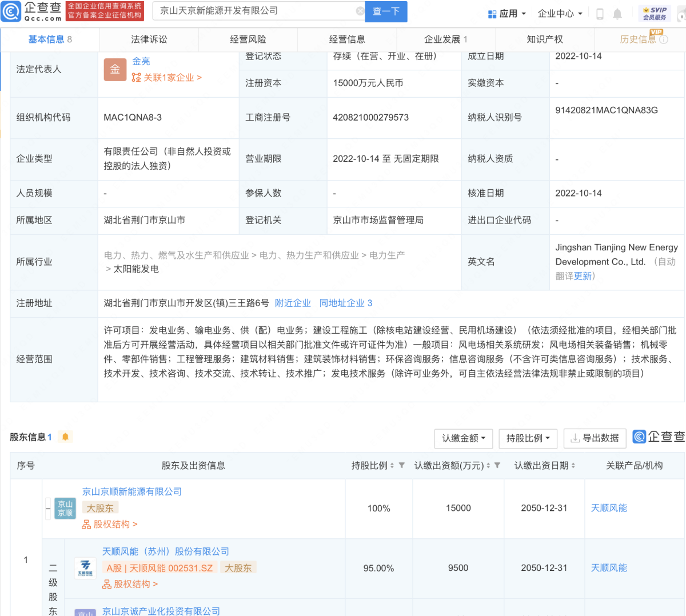Open 天顺风能 product link in 95.00% row
The height and width of the screenshot is (616, 686).
609,568
